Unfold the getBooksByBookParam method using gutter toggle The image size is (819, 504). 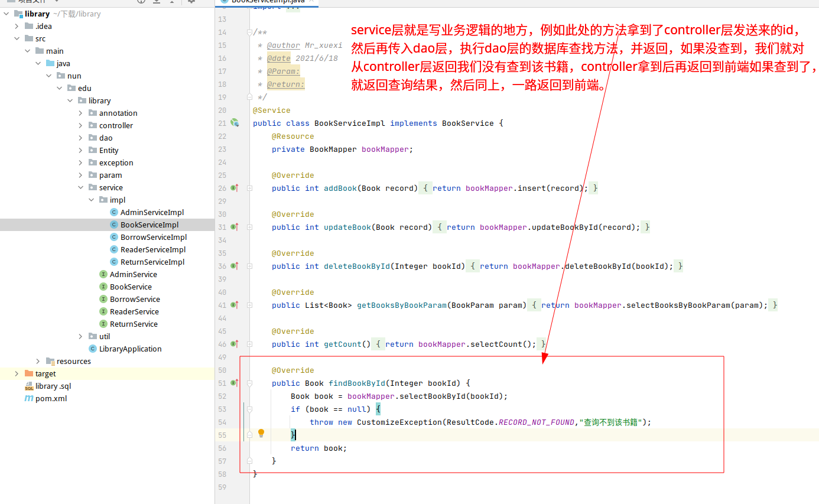tap(249, 305)
